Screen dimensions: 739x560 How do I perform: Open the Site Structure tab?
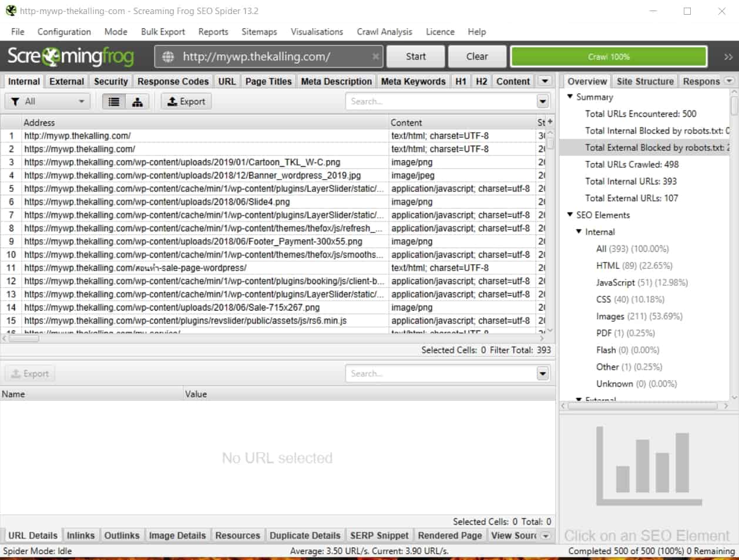(645, 81)
